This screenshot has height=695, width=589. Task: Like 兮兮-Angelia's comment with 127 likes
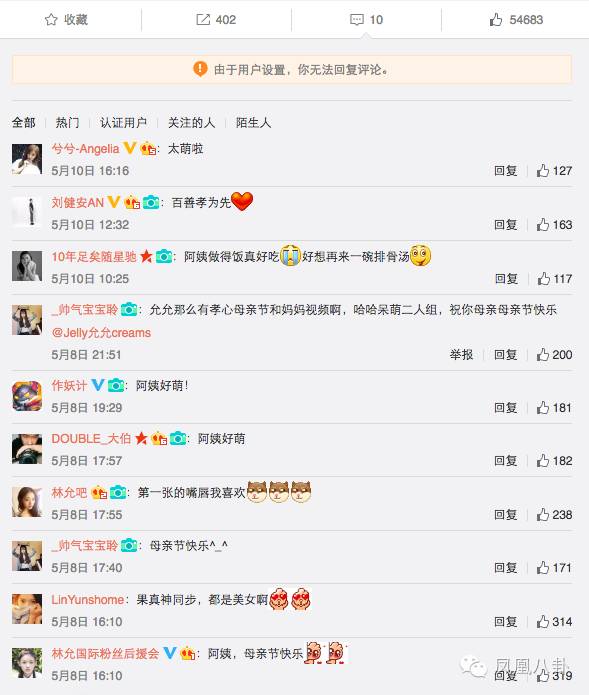tap(543, 171)
